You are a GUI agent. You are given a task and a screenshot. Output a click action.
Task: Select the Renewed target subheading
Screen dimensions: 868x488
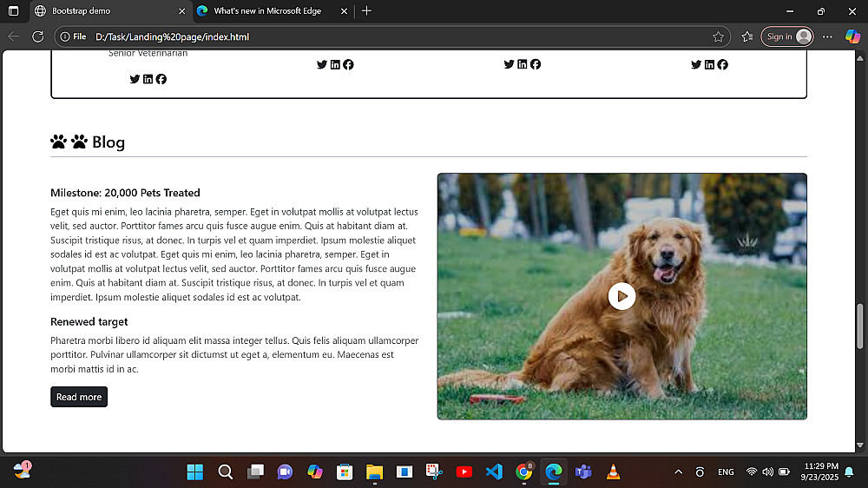[89, 322]
